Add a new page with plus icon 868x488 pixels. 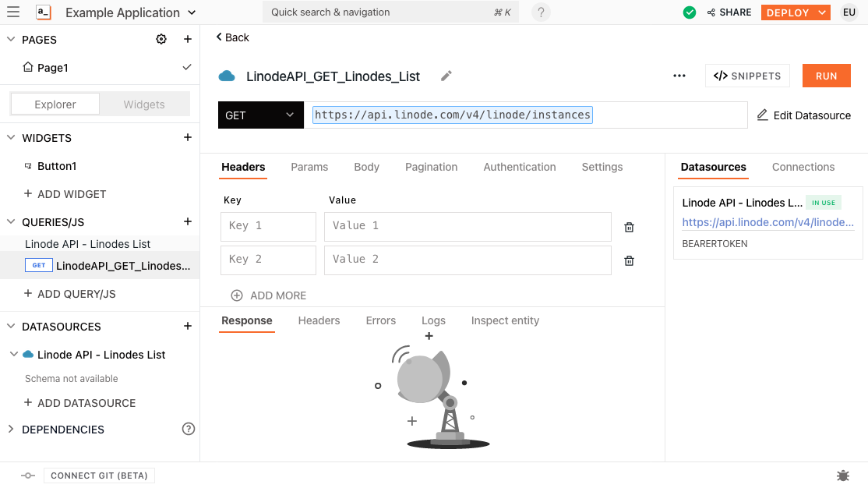(x=187, y=40)
